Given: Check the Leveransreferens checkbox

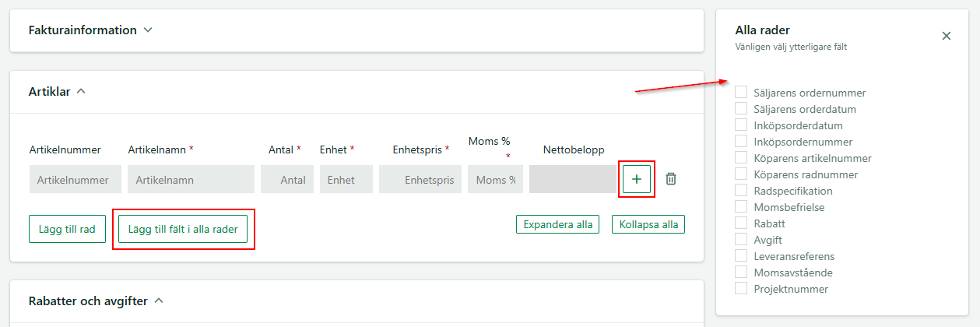Looking at the screenshot, I should click(x=741, y=256).
